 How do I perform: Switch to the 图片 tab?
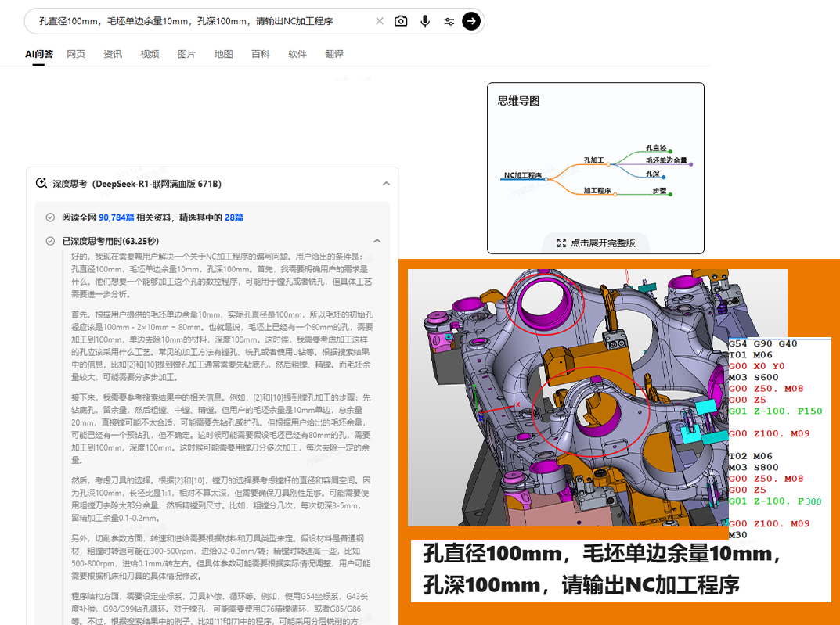(186, 54)
